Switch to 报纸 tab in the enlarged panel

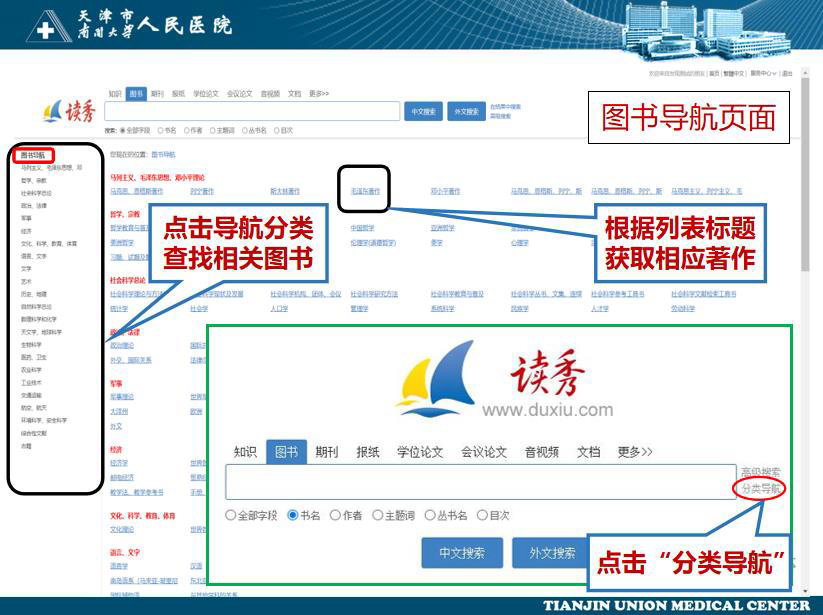(x=367, y=452)
